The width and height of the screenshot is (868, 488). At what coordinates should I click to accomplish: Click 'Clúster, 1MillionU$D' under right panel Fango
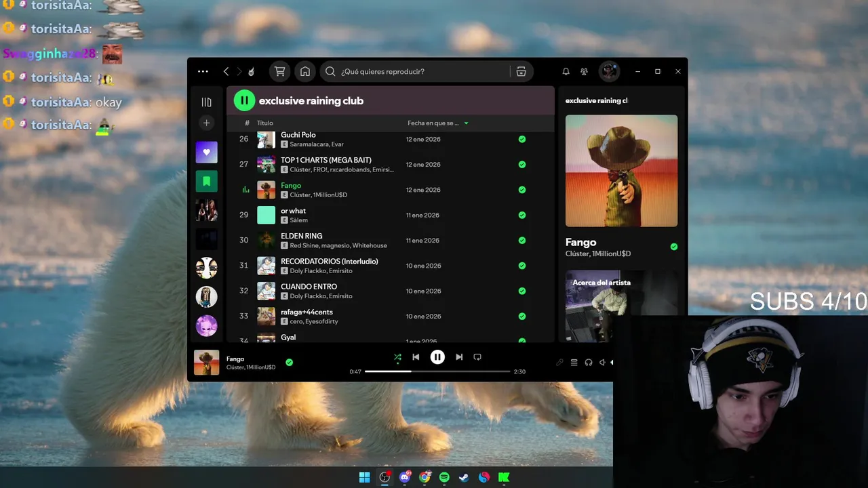click(x=598, y=253)
